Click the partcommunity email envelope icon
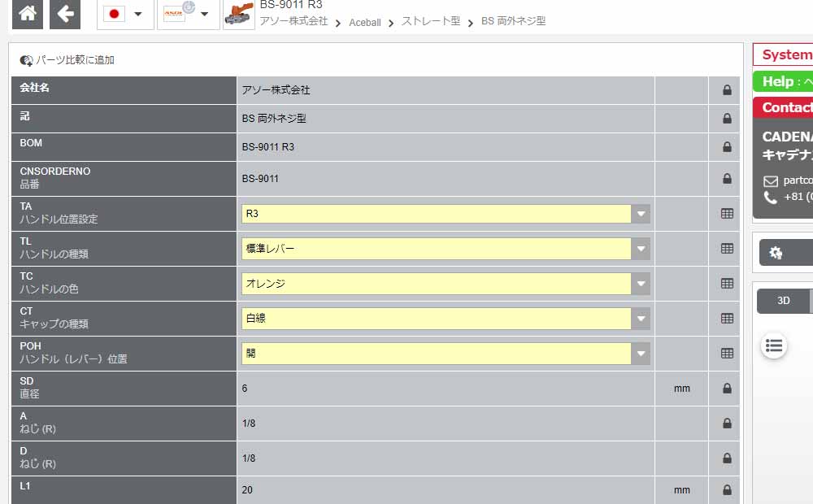This screenshot has height=504, width=813. pyautogui.click(x=771, y=181)
